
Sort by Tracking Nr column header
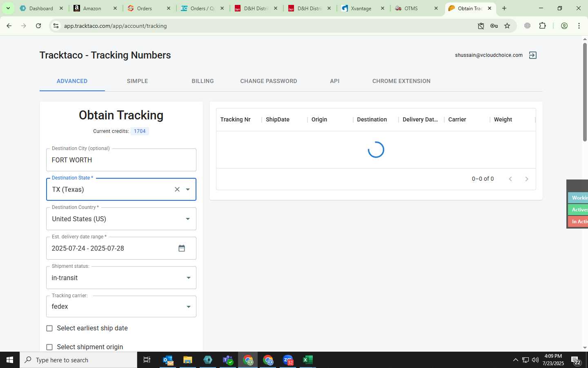(236, 119)
